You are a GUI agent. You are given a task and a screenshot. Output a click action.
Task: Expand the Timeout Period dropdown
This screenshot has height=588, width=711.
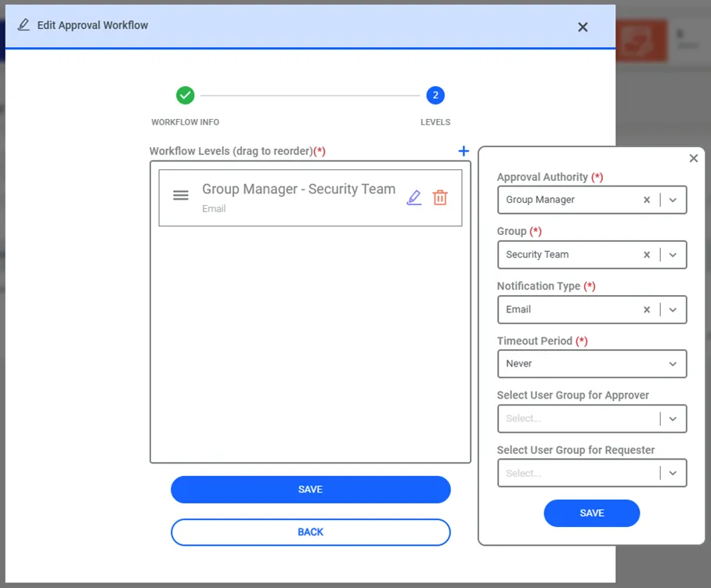click(x=673, y=363)
